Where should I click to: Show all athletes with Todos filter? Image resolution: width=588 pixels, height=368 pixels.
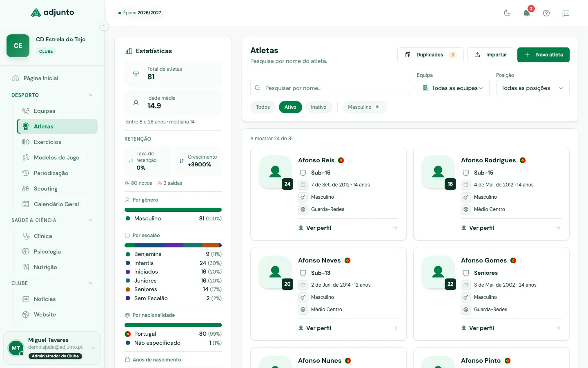[263, 107]
